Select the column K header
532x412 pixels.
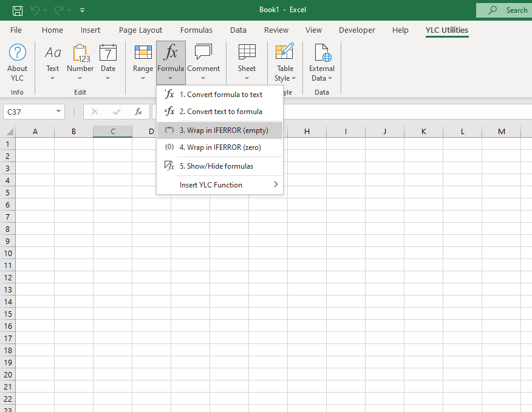coord(423,132)
